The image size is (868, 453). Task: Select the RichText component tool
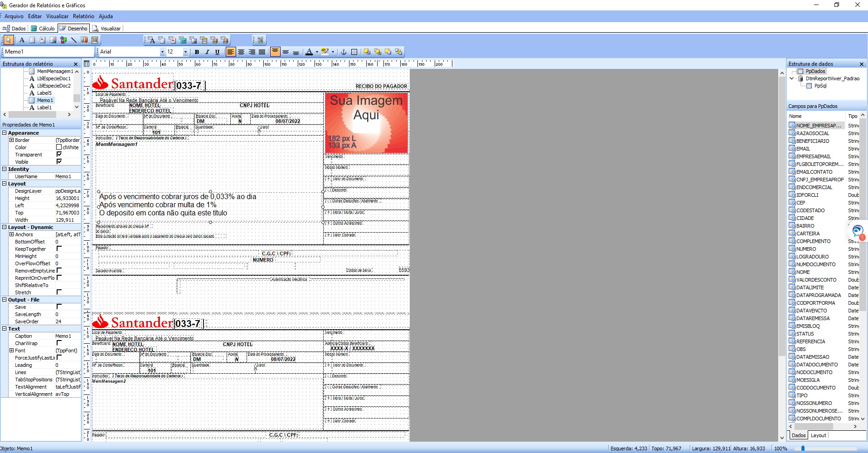43,40
